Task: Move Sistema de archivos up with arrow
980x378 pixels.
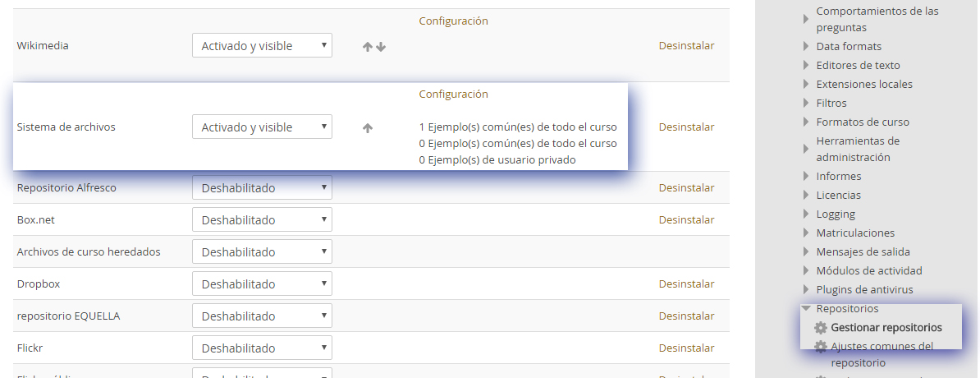Action: point(368,128)
